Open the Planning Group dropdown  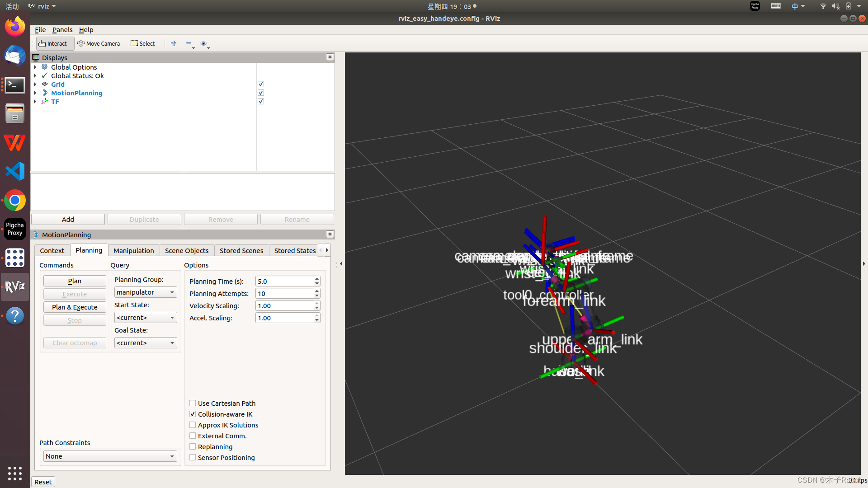coord(145,292)
